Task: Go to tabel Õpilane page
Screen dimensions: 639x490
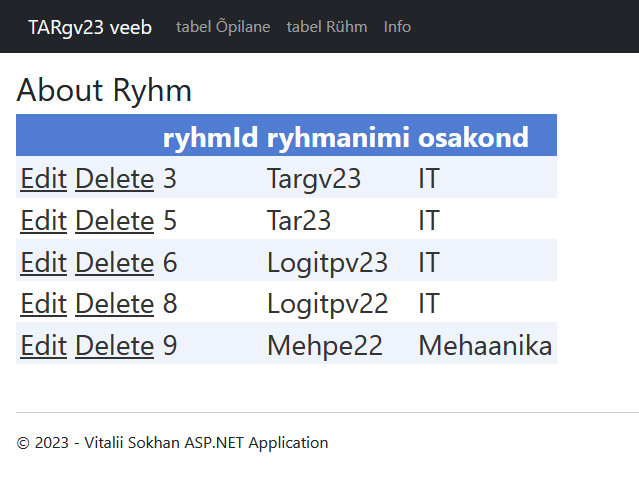Action: click(223, 27)
